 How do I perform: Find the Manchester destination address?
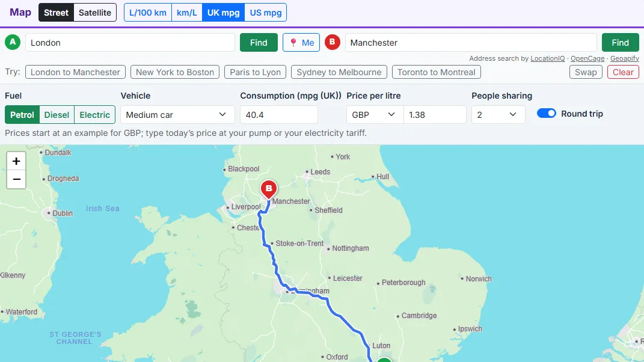(620, 43)
